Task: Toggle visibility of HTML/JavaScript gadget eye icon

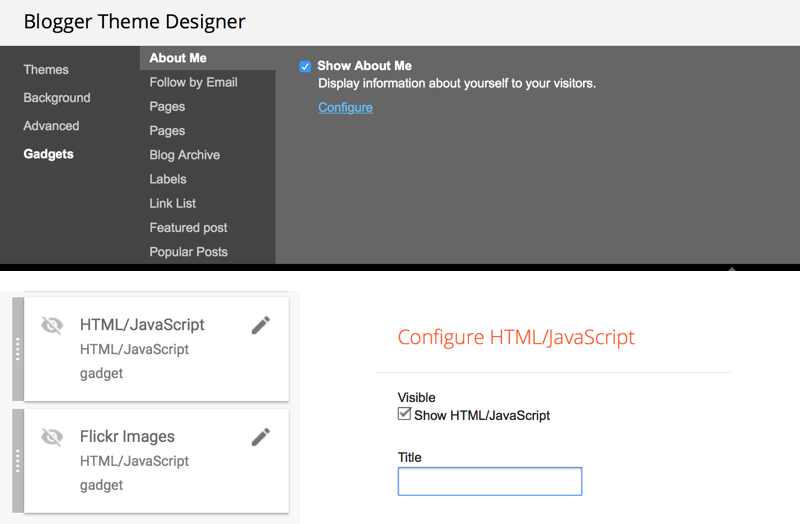Action: [52, 325]
